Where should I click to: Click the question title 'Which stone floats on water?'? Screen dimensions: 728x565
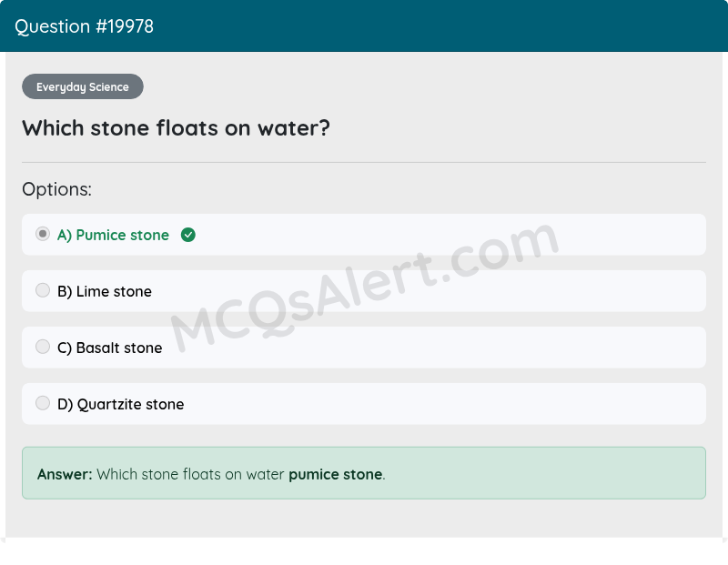175,128
